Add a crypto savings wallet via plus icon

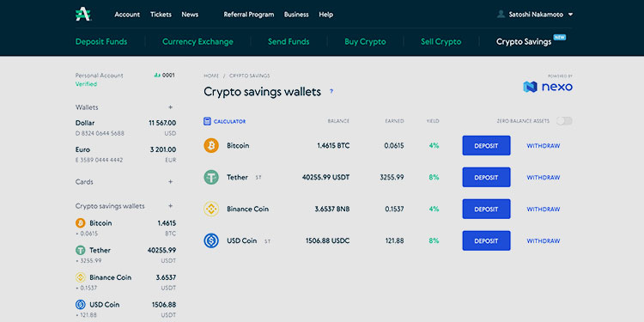coord(171,206)
